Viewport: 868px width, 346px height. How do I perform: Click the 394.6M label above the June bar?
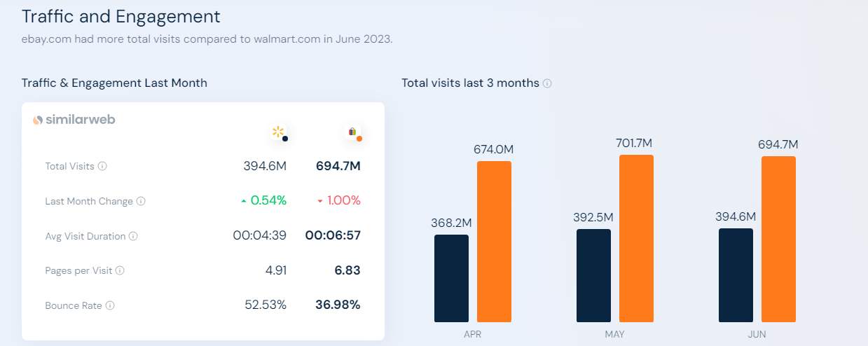coord(736,216)
